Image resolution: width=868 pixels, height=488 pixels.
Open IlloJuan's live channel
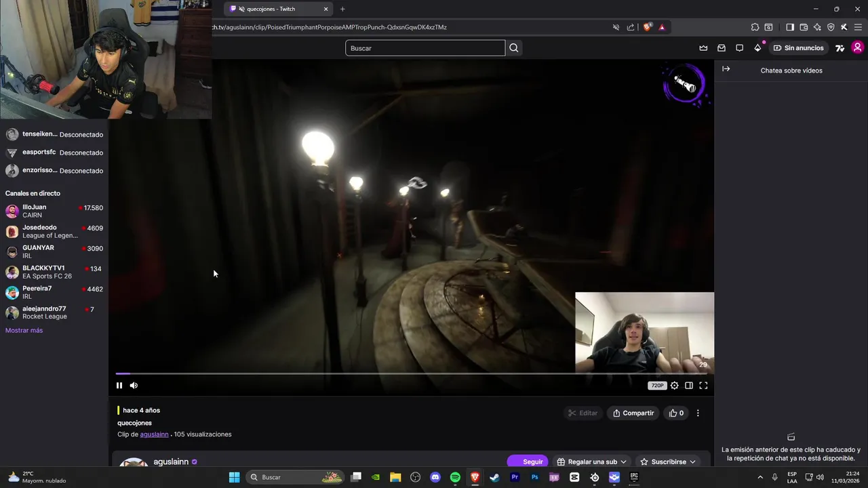pos(54,211)
